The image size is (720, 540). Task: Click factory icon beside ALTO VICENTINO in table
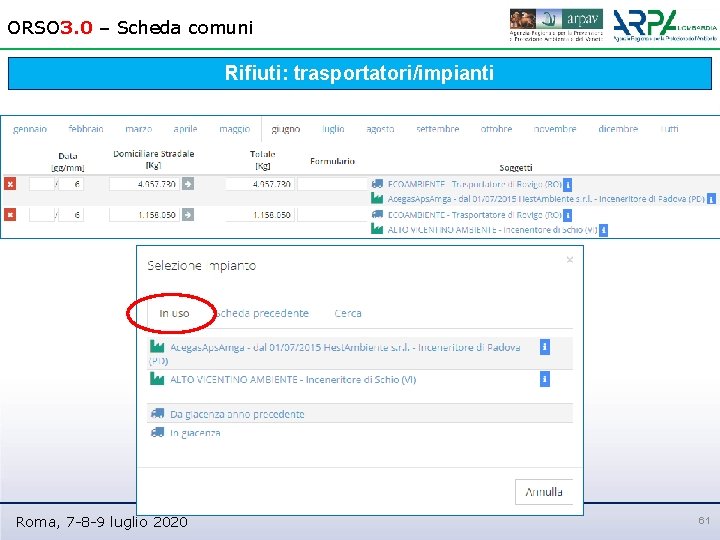coord(377,229)
